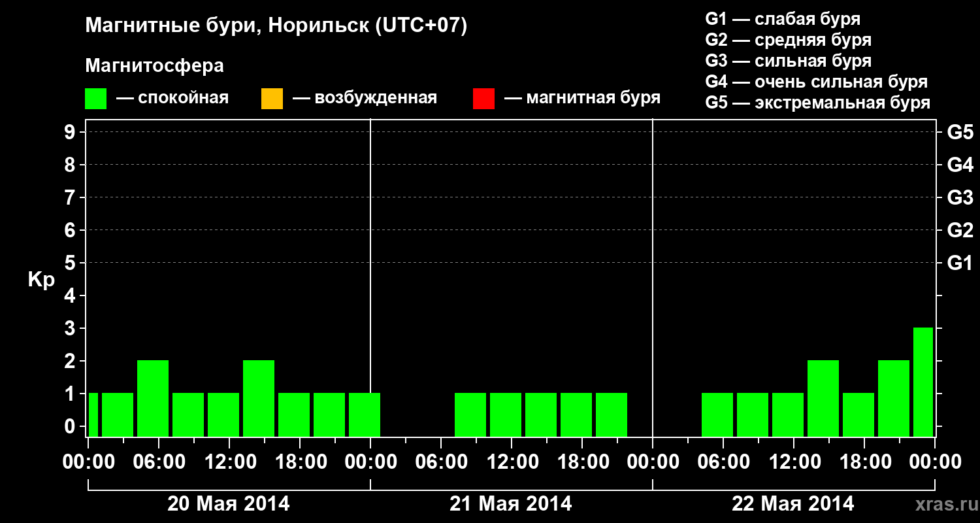Click the lone 'G2' label on the right axis

tap(960, 231)
